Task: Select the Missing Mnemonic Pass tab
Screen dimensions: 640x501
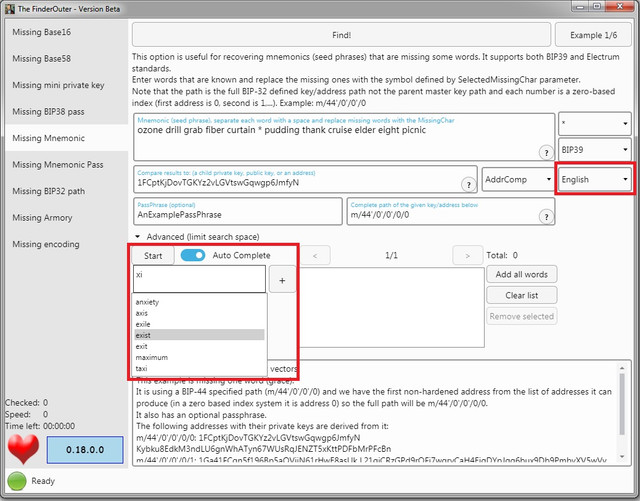Action: tap(67, 165)
